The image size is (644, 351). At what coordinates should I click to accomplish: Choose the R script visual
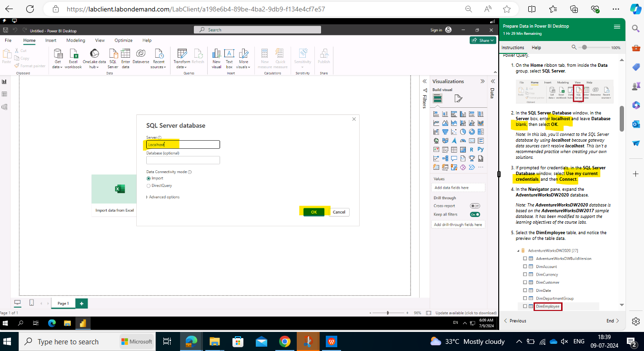coord(472,150)
